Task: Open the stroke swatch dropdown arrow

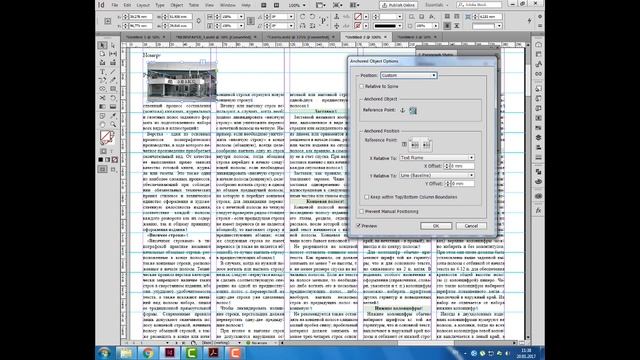Action: click(x=366, y=26)
